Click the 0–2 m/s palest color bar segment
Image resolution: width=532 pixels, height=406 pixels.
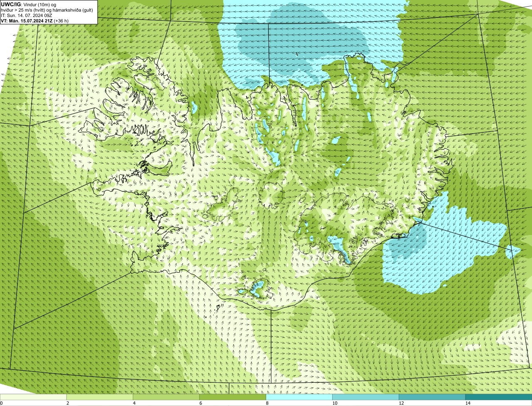click(33, 397)
